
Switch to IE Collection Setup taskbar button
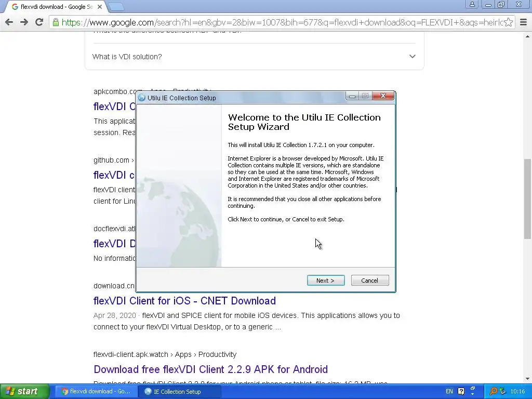179,392
